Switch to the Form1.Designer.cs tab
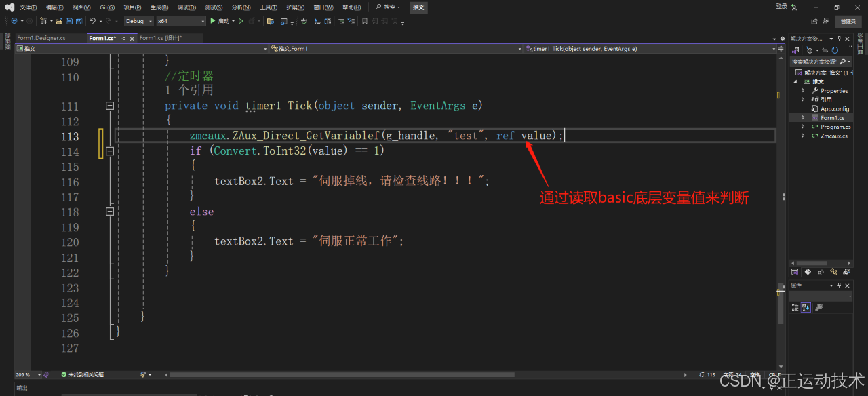This screenshot has height=396, width=868. [x=41, y=38]
